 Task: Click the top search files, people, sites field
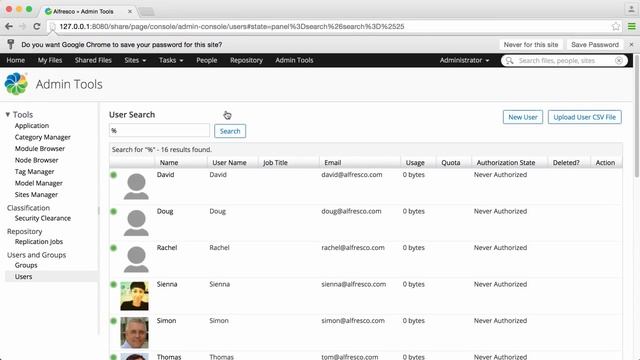point(565,60)
